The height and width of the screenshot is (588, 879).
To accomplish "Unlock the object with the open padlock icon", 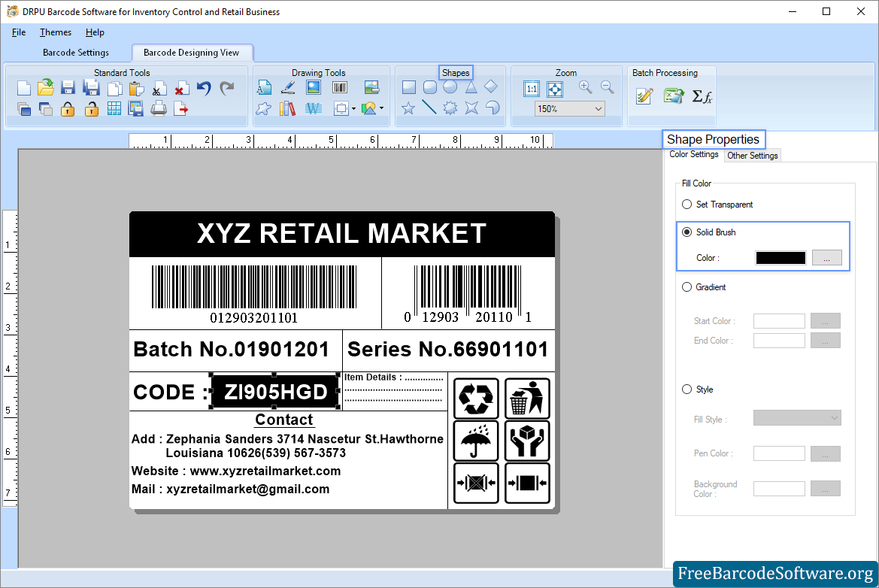I will 91,109.
